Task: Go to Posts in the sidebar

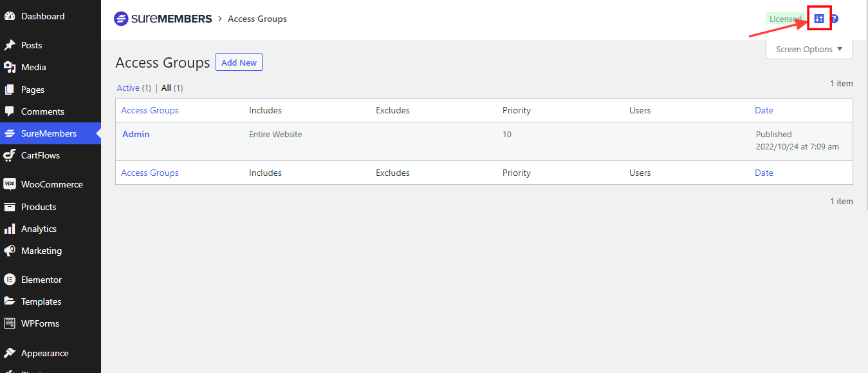Action: [31, 45]
